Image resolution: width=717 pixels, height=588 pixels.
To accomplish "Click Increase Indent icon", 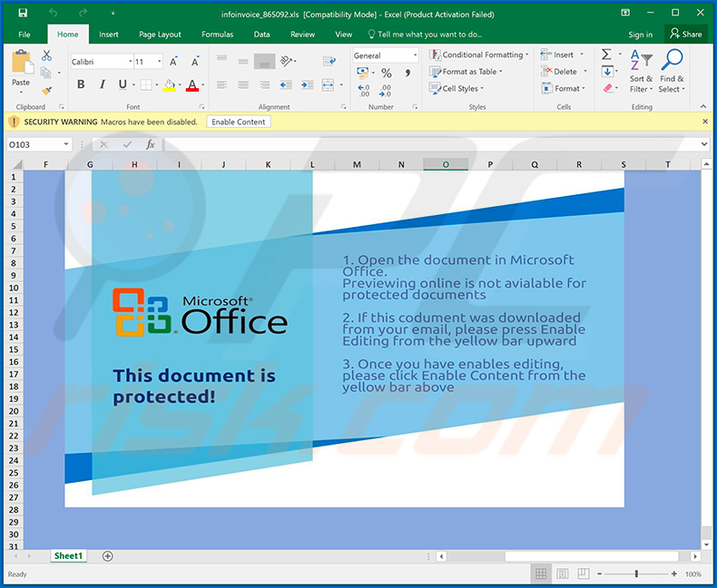I will point(308,84).
